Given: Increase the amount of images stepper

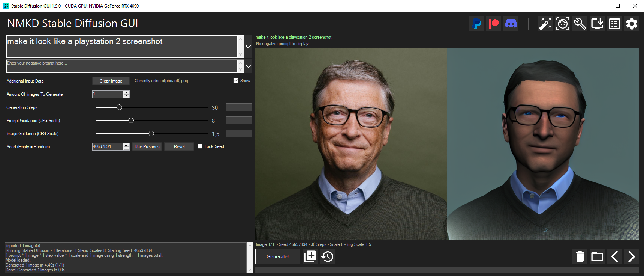Looking at the screenshot, I should click(126, 92).
